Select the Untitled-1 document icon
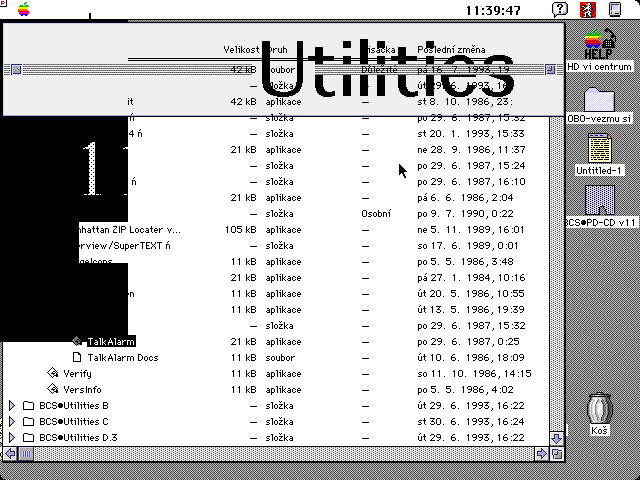 point(600,150)
